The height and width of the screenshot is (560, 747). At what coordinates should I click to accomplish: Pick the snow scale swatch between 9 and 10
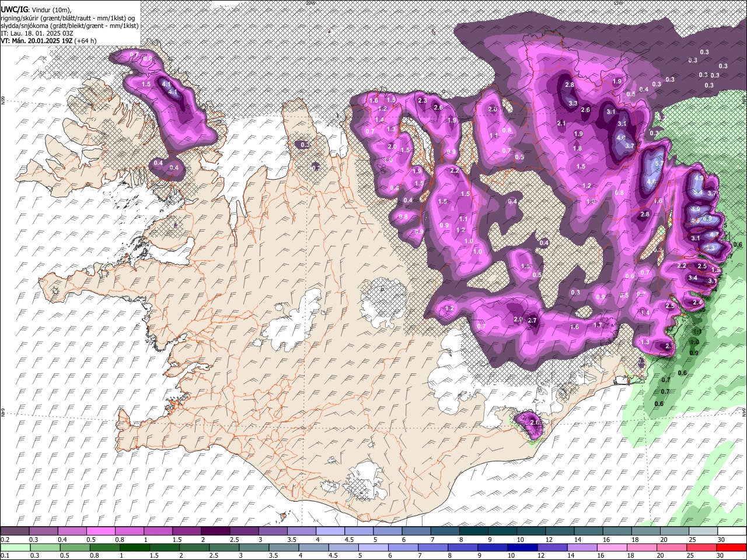pos(502,531)
